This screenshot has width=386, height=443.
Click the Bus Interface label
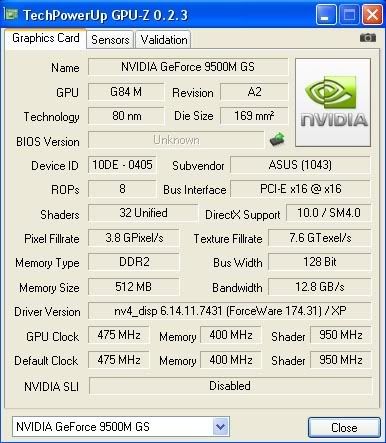[x=195, y=190]
